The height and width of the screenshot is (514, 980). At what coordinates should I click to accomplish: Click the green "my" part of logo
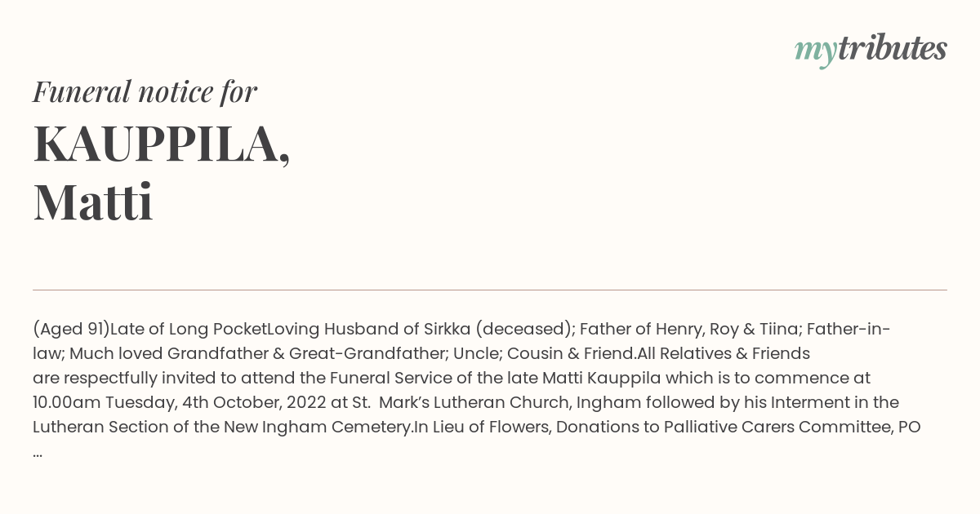tap(815, 52)
